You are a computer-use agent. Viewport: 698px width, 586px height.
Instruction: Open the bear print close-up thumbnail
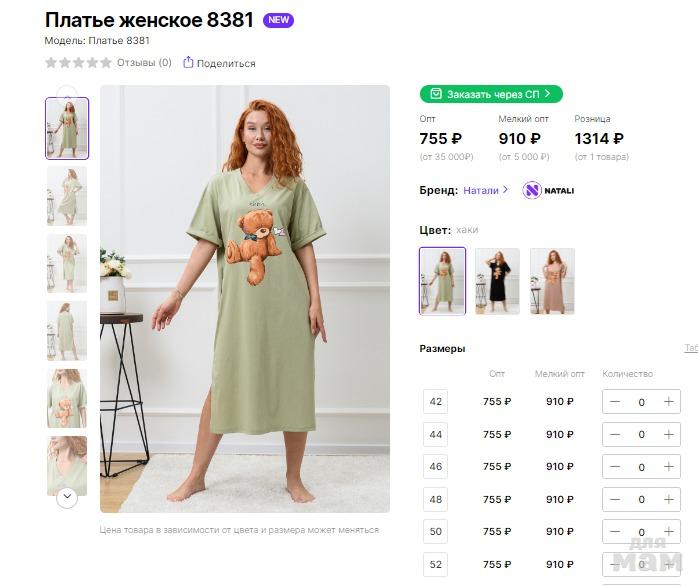click(67, 398)
